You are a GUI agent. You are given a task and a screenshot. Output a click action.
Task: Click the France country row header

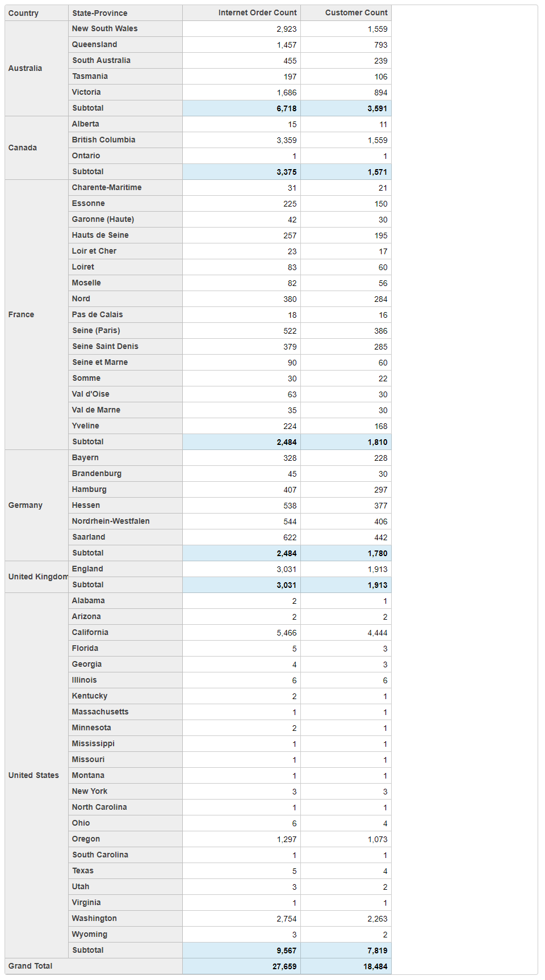pos(22,314)
